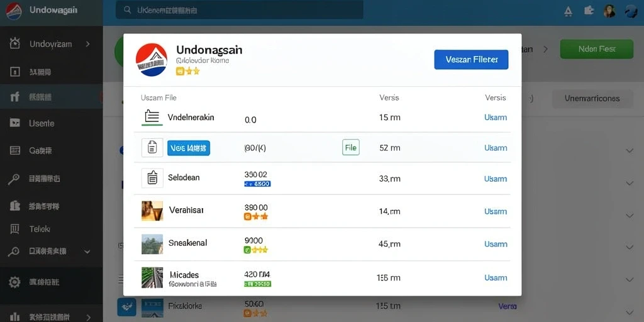644x322 pixels.
Task: Click the green progress bar in Micades row
Action: [x=257, y=284]
